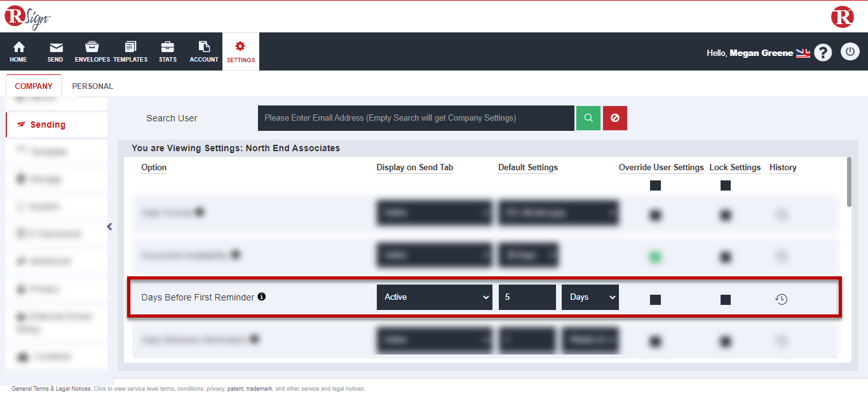Collapse the left sidebar with the arrow
868x397 pixels.
tap(109, 227)
